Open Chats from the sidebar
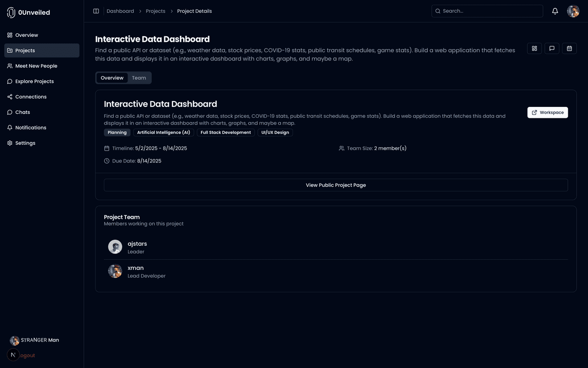This screenshot has width=588, height=368. coord(23,112)
